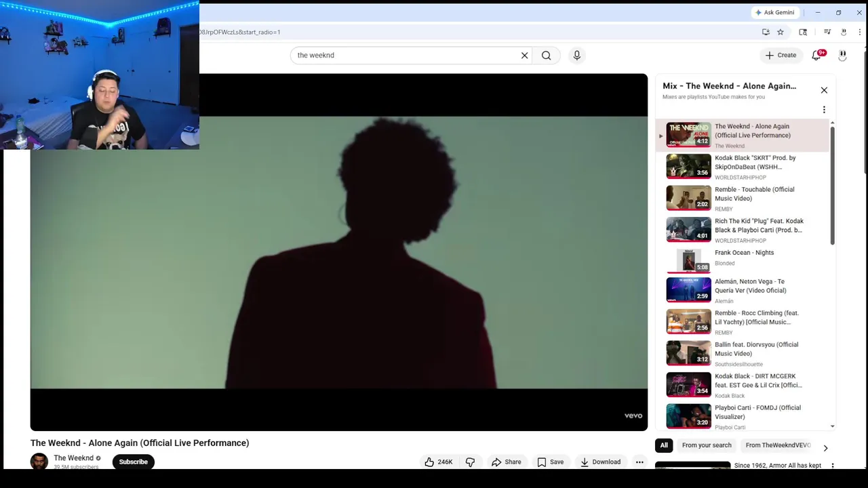Click the playlist panel scrollbar
The height and width of the screenshot is (488, 868).
click(832, 185)
